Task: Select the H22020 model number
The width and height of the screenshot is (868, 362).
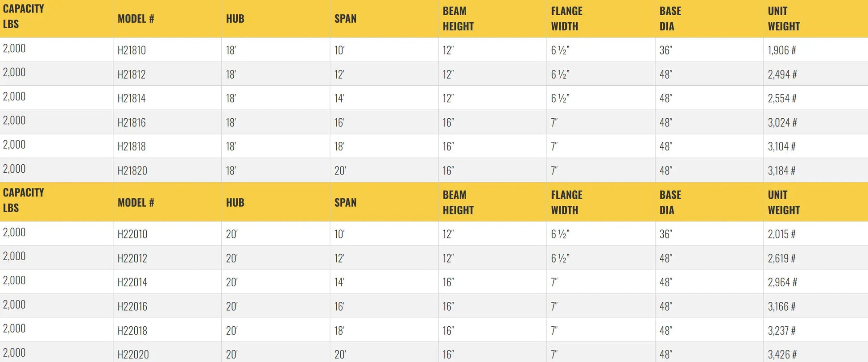Action: pos(133,354)
